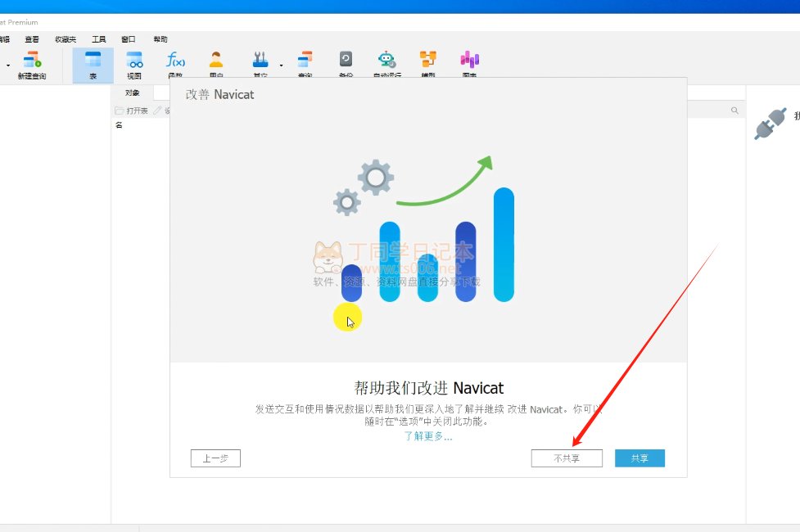Switch to the 对象 (Objects) tab
The height and width of the screenshot is (532, 800).
[x=132, y=92]
